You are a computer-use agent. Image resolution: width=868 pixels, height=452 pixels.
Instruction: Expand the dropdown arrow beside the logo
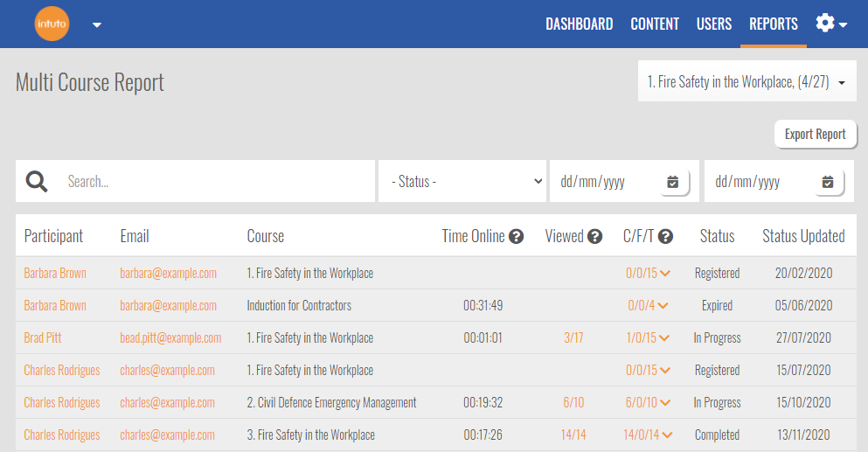tap(97, 24)
